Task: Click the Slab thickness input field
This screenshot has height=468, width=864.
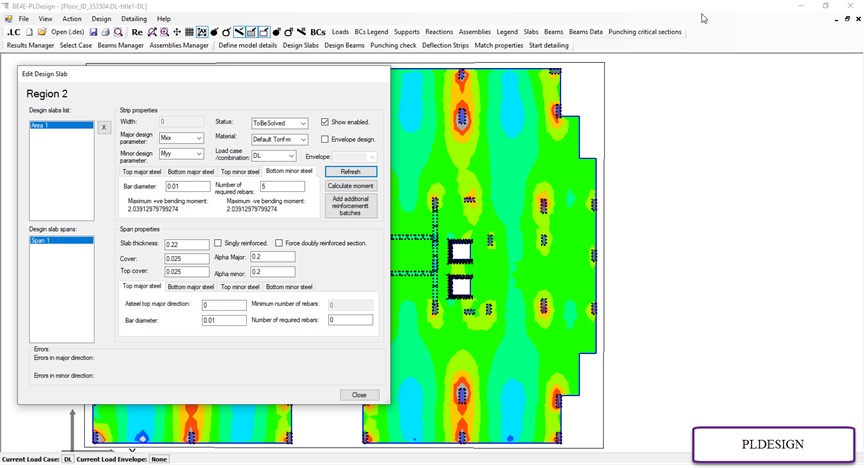Action: pyautogui.click(x=187, y=244)
